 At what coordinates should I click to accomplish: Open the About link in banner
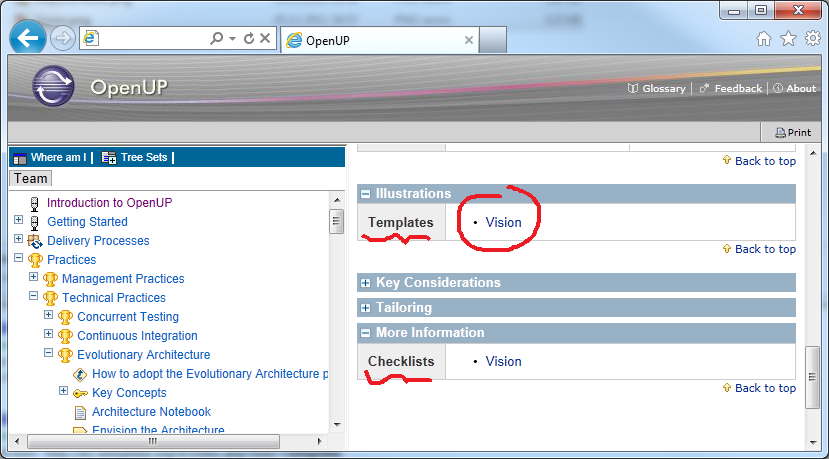pos(795,88)
